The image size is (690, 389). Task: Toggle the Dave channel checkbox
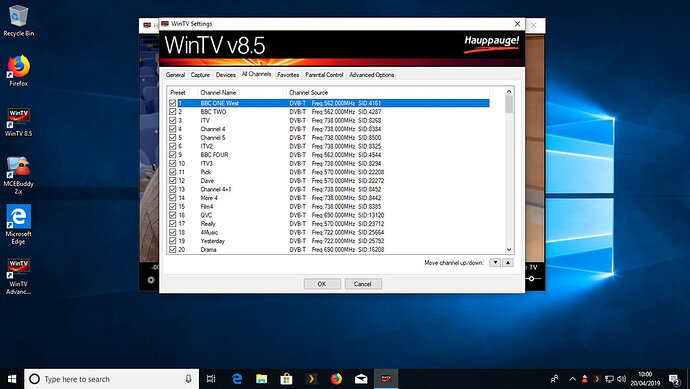coord(172,180)
